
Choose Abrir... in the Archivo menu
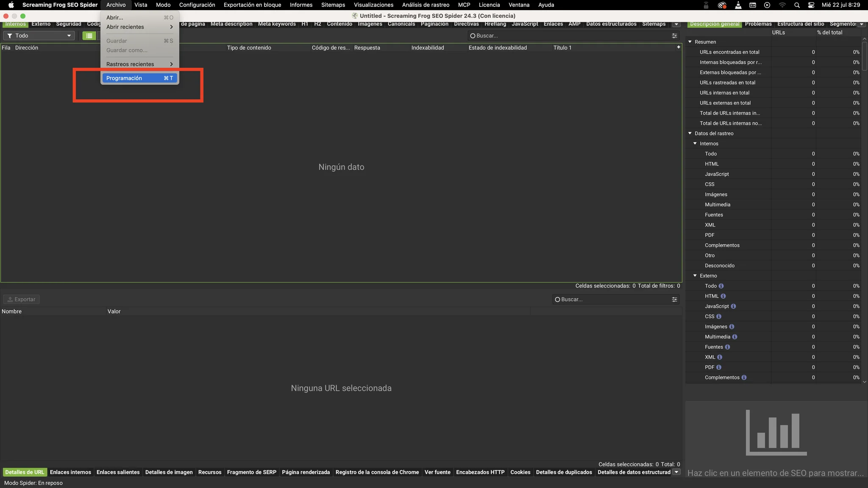pos(139,17)
